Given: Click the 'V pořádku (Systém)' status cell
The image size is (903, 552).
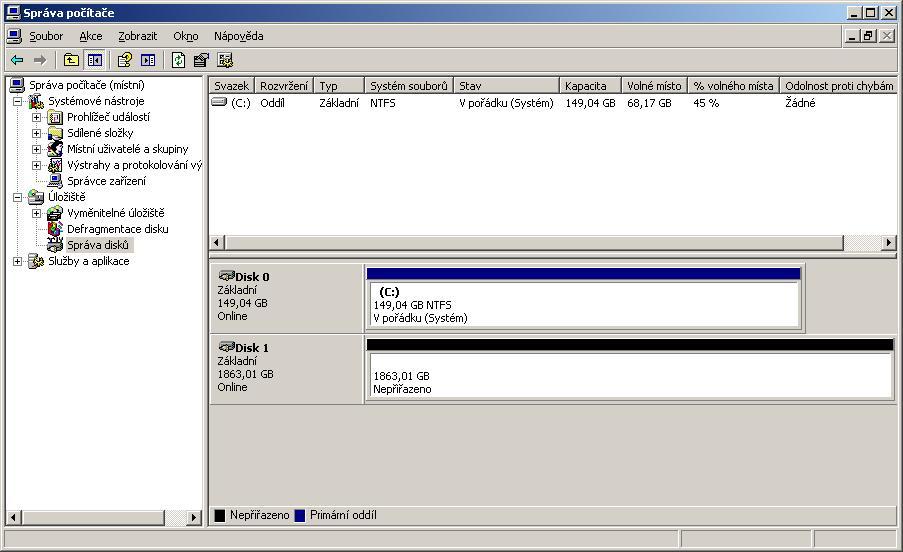Looking at the screenshot, I should tap(506, 103).
